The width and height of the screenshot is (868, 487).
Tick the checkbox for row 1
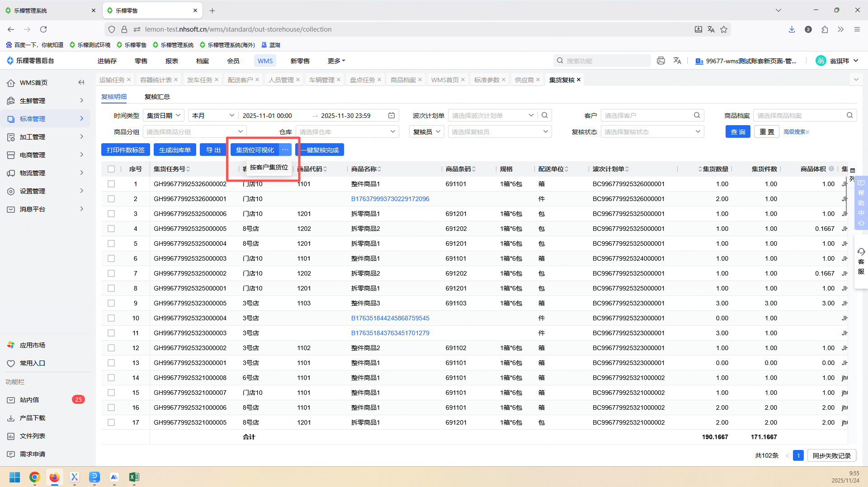tap(111, 184)
